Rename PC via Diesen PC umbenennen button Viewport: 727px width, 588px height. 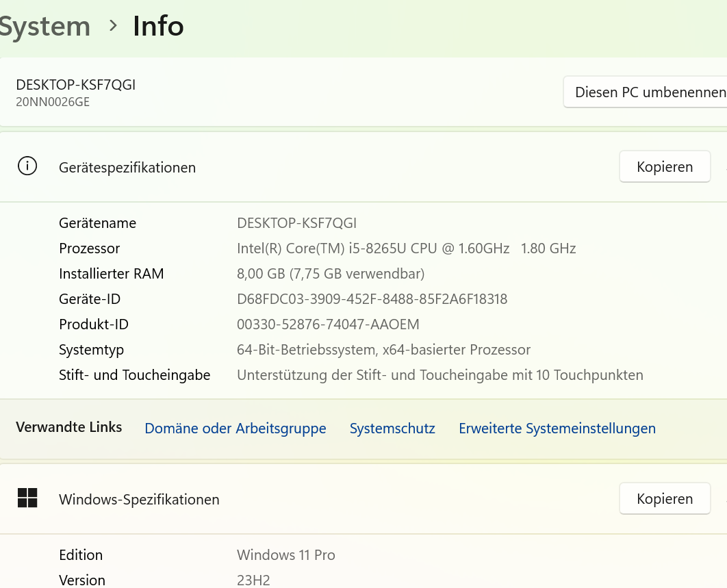pos(646,92)
